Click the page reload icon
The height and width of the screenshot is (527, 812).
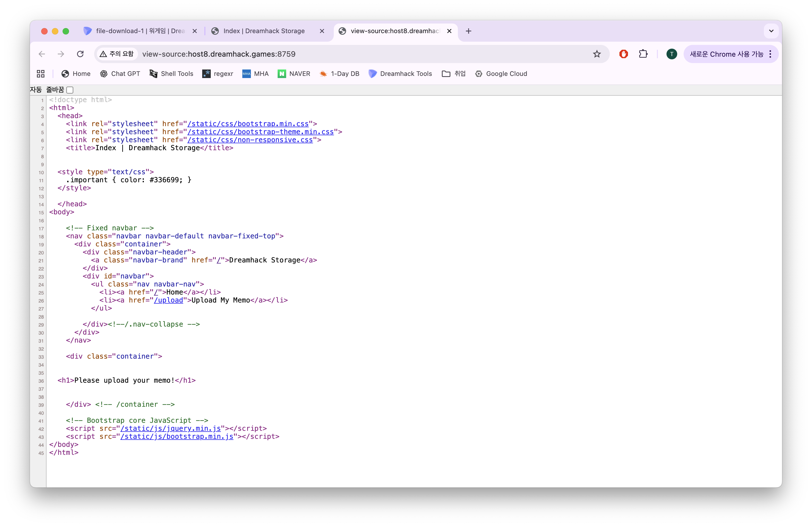tap(80, 54)
